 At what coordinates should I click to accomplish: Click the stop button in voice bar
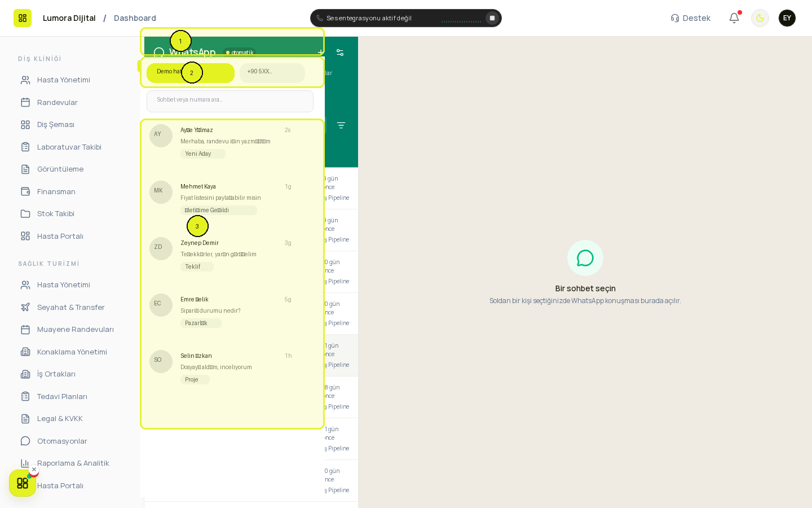click(x=492, y=18)
